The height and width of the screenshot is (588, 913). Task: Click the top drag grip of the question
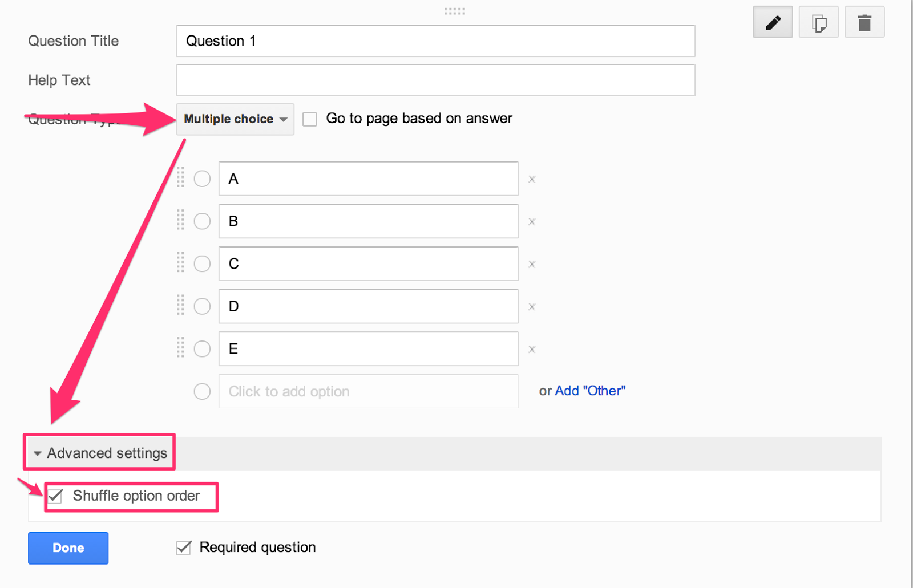tap(455, 11)
